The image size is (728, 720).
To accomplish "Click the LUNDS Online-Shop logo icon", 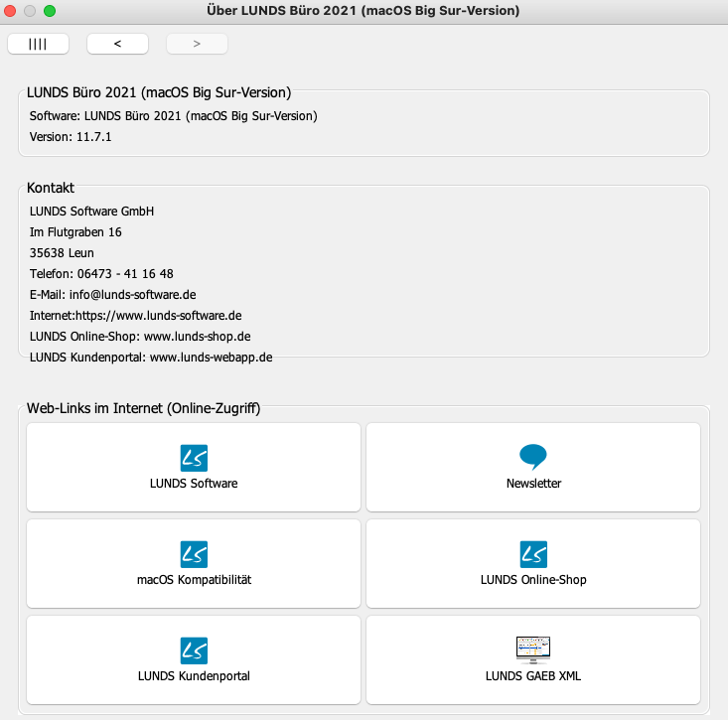I will [533, 554].
